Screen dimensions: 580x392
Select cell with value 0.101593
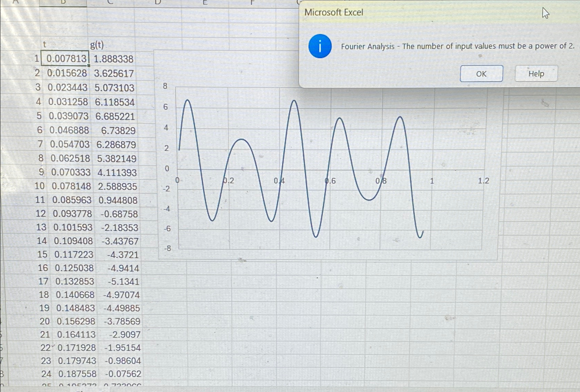point(73,227)
